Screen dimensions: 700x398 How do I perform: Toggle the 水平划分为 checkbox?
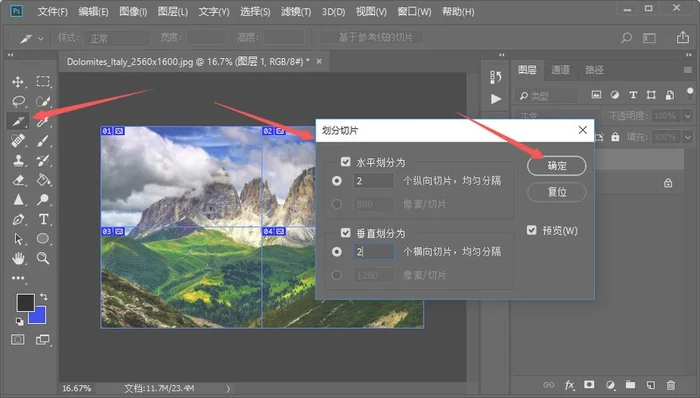click(x=346, y=162)
